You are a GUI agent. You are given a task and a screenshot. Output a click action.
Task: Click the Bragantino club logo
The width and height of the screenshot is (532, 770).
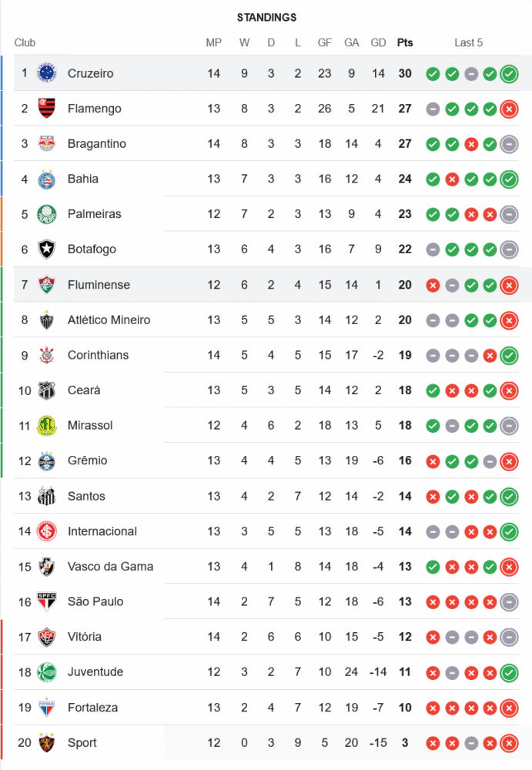coord(47,144)
